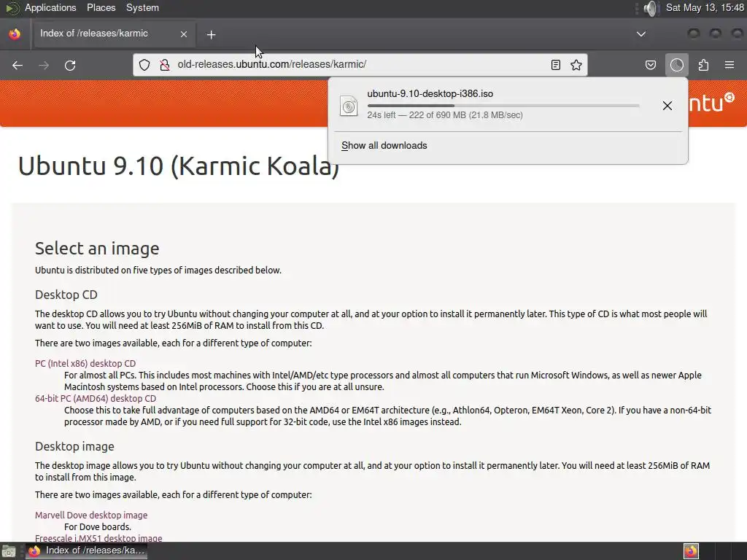This screenshot has height=560, width=747.
Task: Click Firefox window button in taskbar
Action: point(86,551)
